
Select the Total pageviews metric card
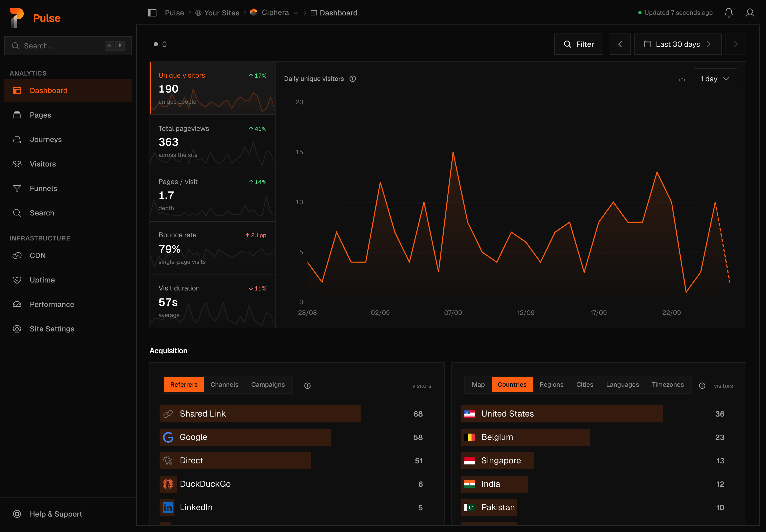coord(213,141)
